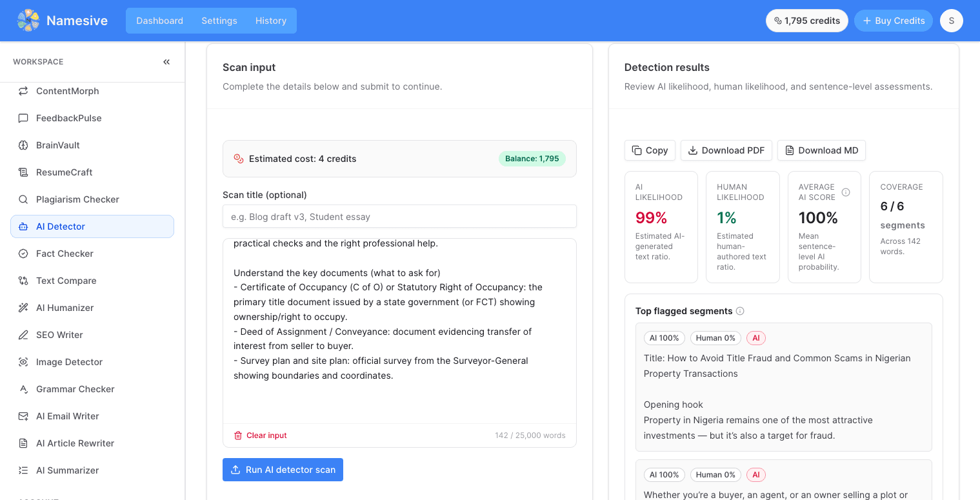980x500 pixels.
Task: Click the Buy Credits button
Action: coord(894,21)
